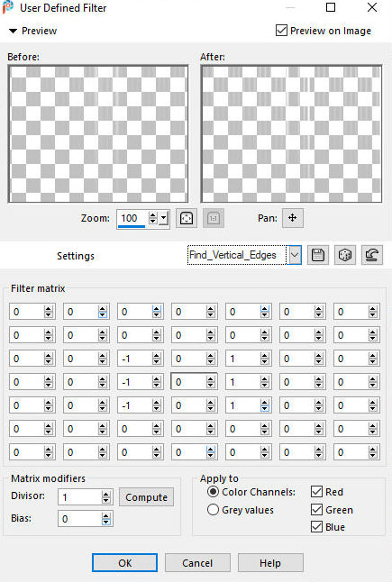The image size is (392, 582).
Task: Open the Find_Vertical_Edges preset dropdown
Action: (295, 255)
